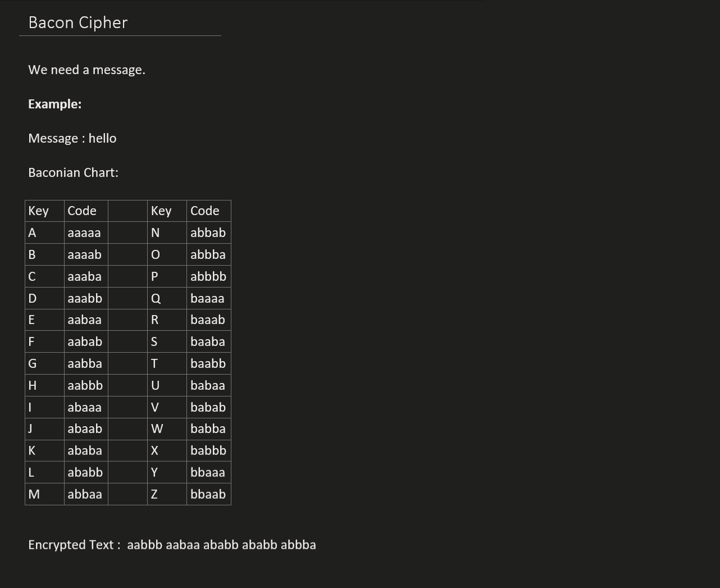Screen dimensions: 720x588
Task: Click the key cell for letter 'H'
Action: coord(44,385)
